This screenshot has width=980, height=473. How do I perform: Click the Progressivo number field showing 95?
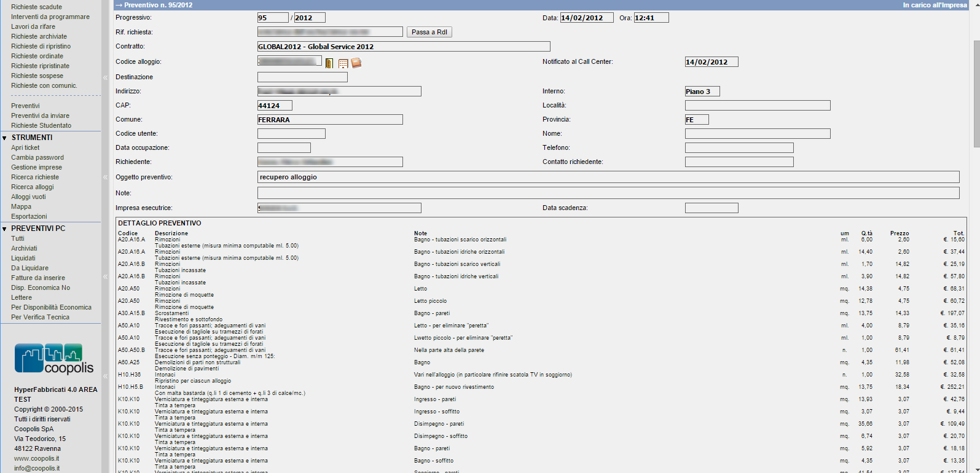click(x=273, y=18)
